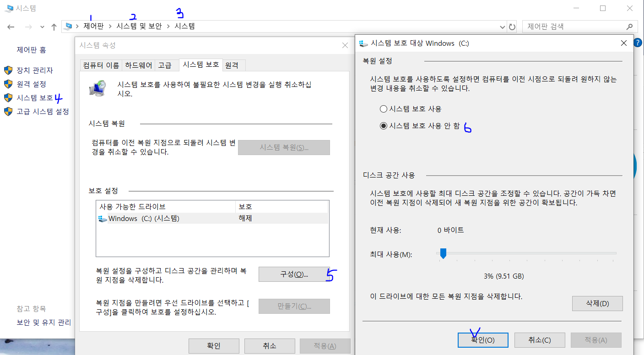Click the 보호 column header
Image resolution: width=644 pixels, height=355 pixels.
coord(282,206)
